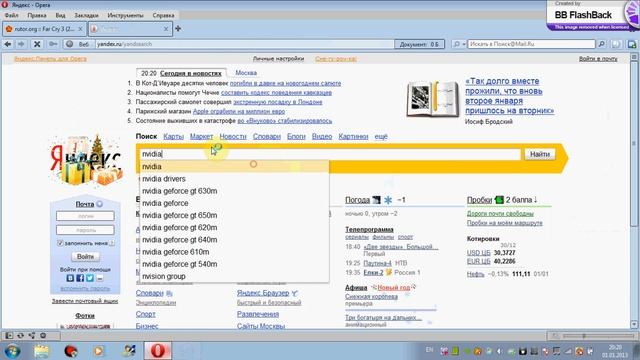Click the Найти search button

pos(540,154)
